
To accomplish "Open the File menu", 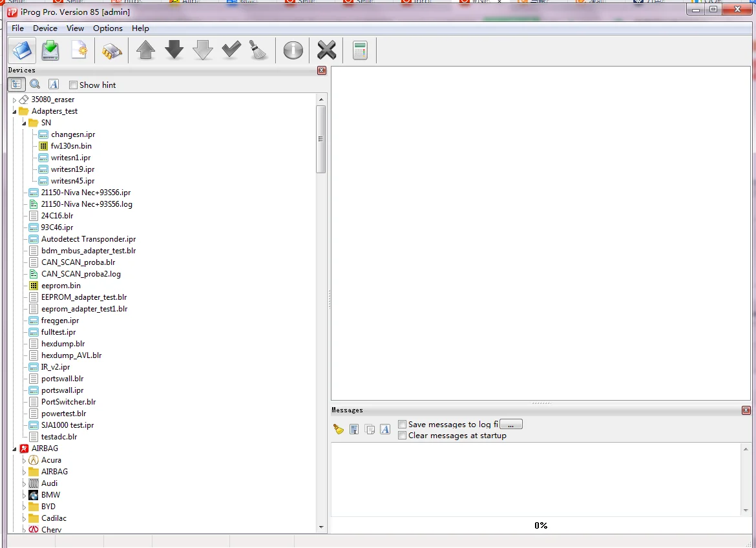I will [x=17, y=28].
